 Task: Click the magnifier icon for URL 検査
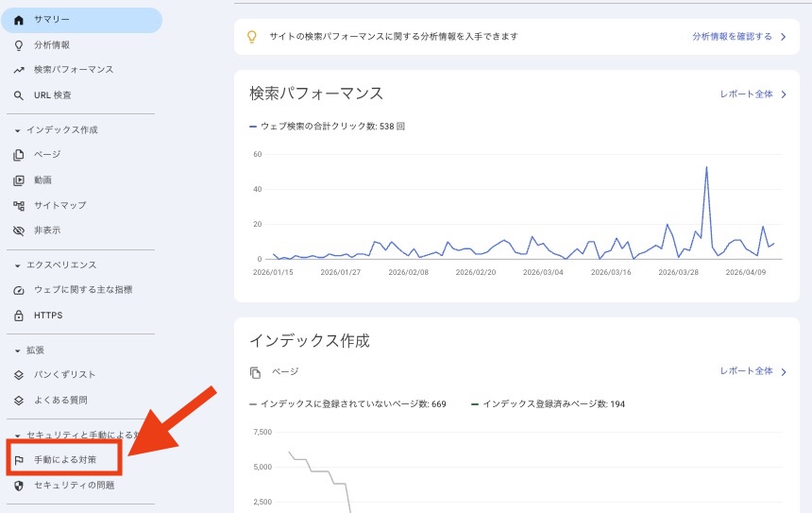click(x=19, y=95)
